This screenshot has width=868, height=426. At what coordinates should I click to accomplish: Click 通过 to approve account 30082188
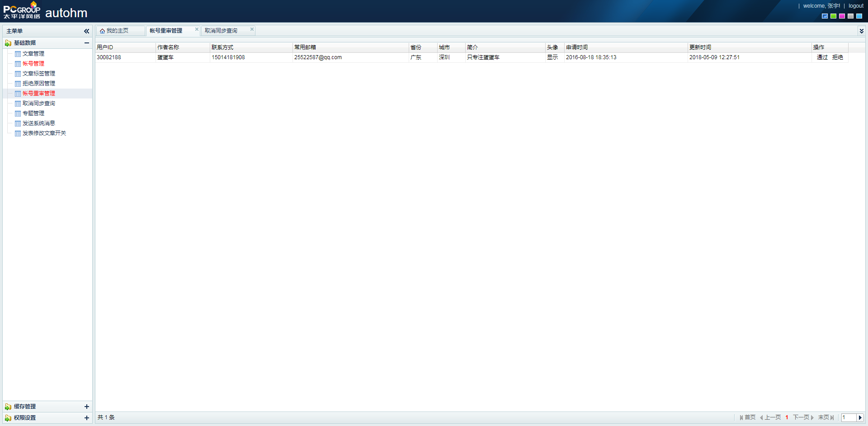(x=822, y=57)
